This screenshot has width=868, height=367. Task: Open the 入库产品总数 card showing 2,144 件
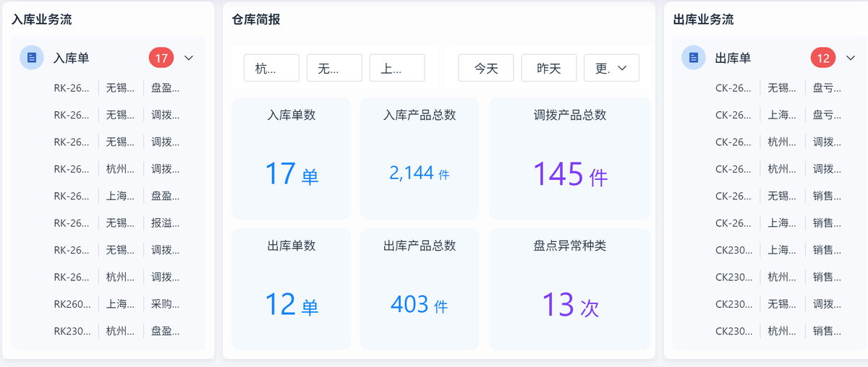coord(420,158)
